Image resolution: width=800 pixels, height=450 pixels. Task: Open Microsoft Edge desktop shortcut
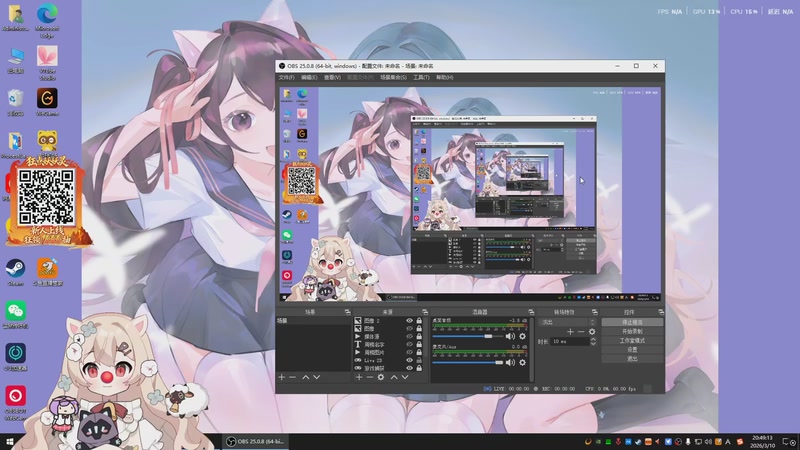[x=47, y=20]
